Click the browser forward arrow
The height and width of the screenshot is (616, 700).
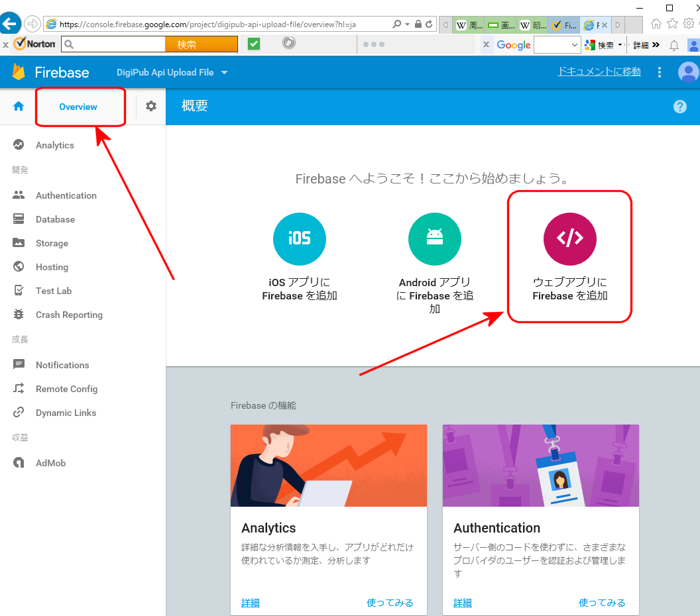pyautogui.click(x=32, y=24)
